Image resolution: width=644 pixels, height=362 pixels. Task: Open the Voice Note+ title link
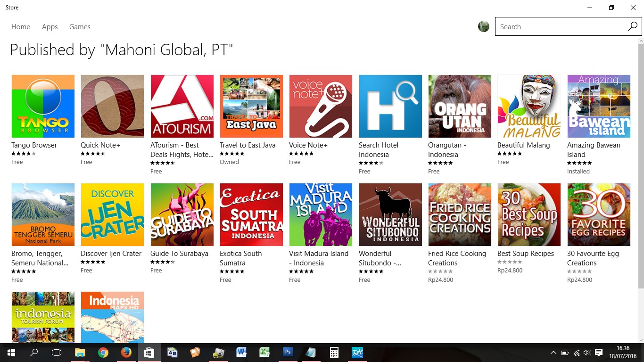tap(308, 145)
